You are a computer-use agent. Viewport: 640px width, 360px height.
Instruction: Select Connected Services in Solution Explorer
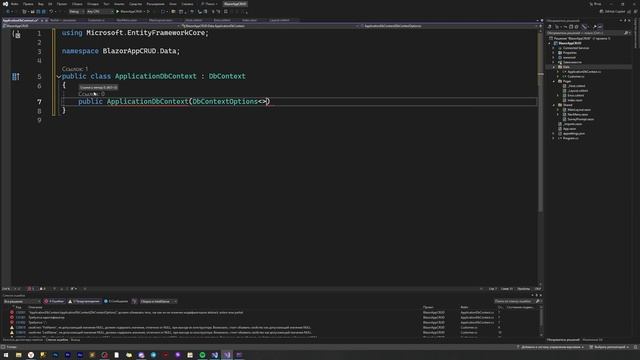[576, 48]
